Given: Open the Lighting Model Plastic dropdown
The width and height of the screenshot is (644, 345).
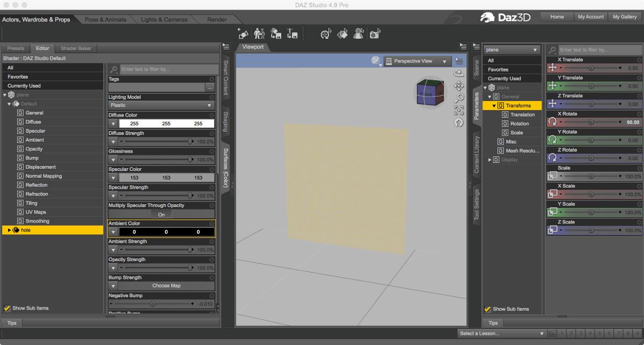Looking at the screenshot, I should coord(161,105).
